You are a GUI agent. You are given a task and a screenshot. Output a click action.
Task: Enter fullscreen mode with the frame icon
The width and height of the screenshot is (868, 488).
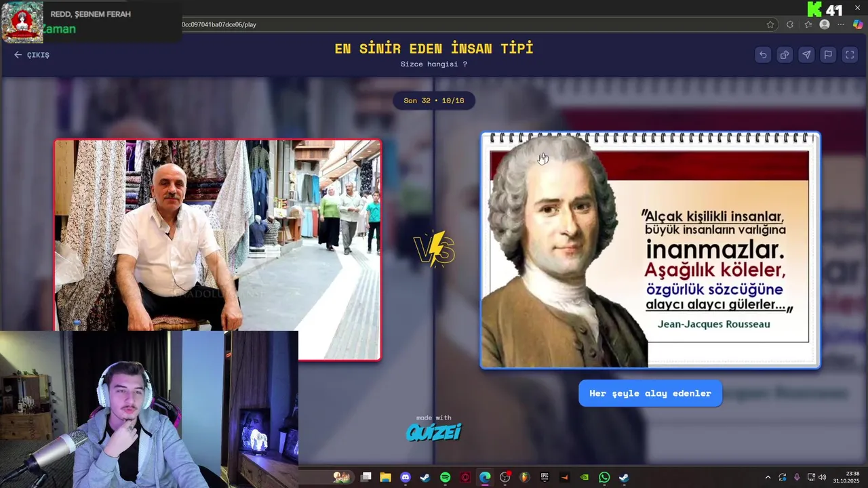[850, 55]
